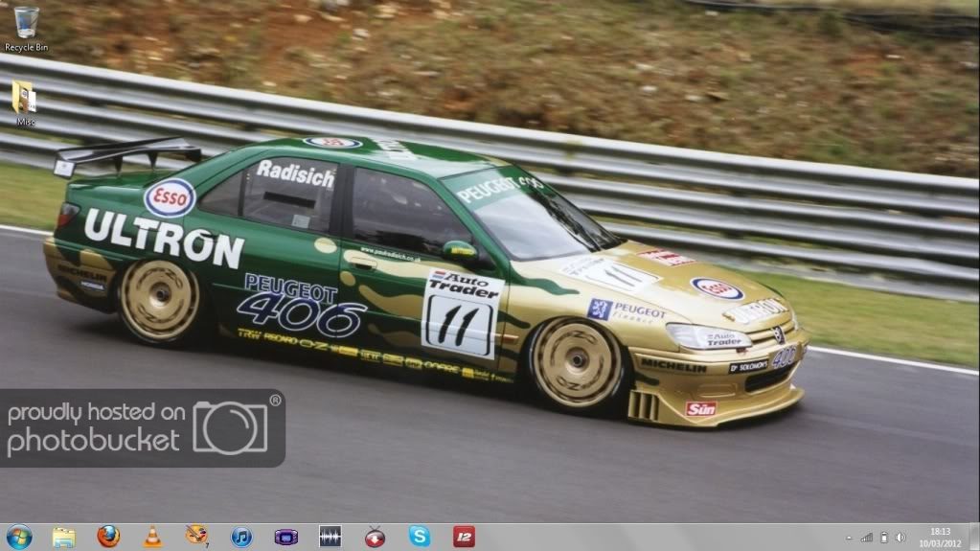The height and width of the screenshot is (551, 980).
Task: Launch the red 12 application icon
Action: (x=464, y=537)
